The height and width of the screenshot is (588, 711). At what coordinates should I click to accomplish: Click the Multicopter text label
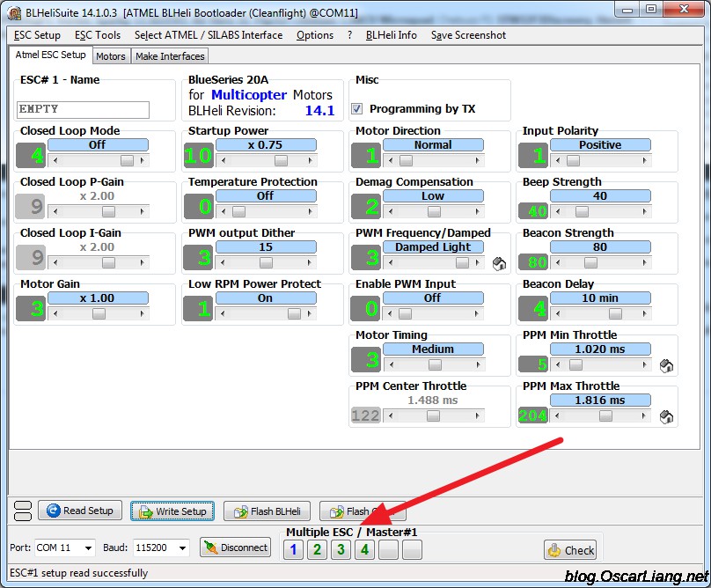(249, 95)
